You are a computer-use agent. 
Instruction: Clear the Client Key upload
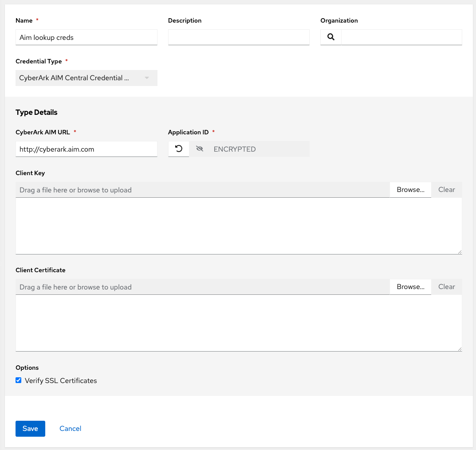pyautogui.click(x=446, y=190)
